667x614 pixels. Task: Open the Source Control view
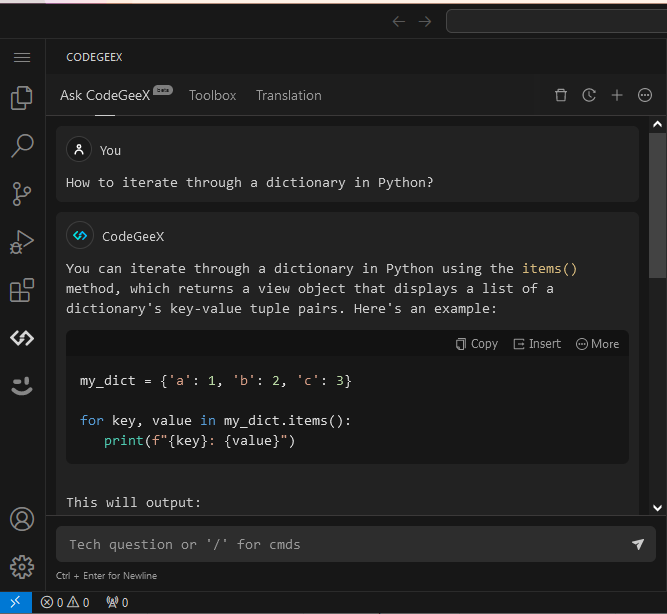click(22, 194)
